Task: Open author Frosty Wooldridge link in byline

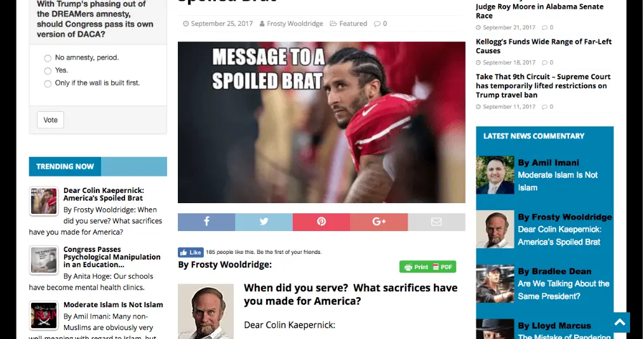Action: coord(295,23)
